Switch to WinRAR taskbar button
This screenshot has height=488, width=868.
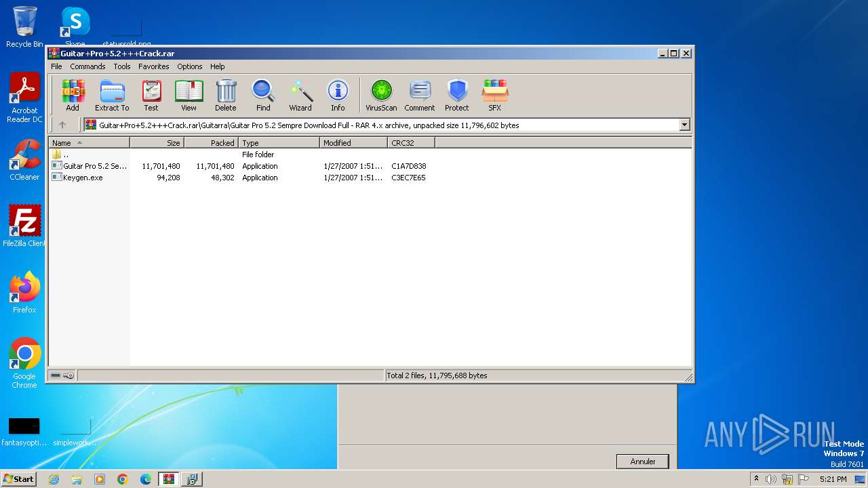pos(169,479)
